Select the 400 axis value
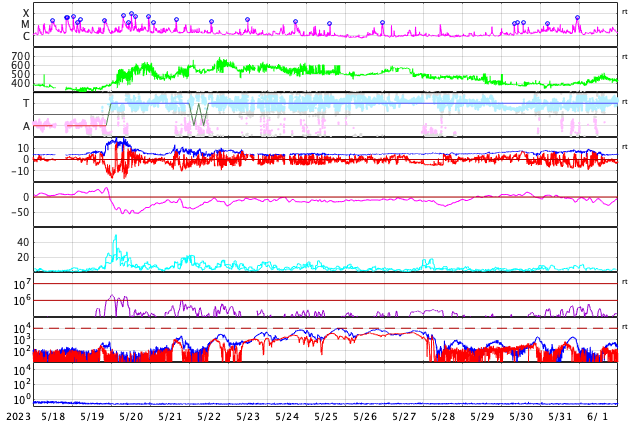Screen dimensions: 634x424 tap(21, 83)
